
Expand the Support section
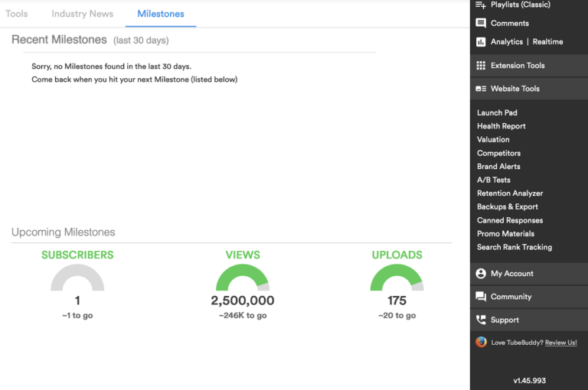[529, 320]
